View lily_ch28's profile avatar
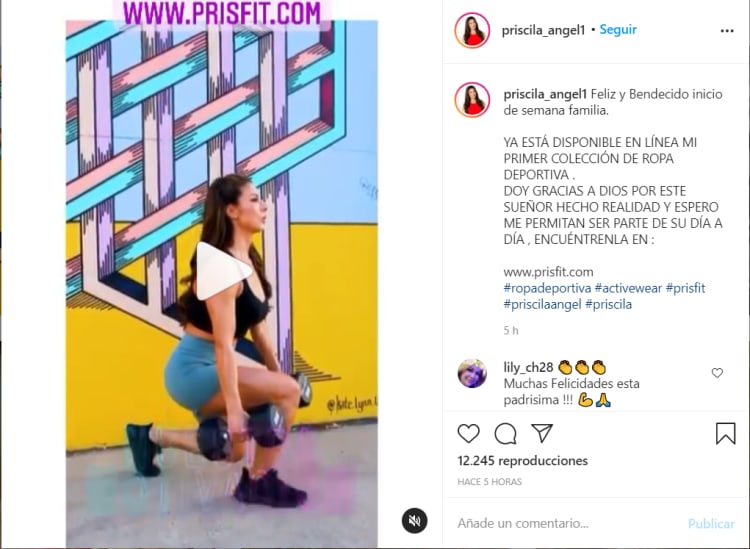750x549 pixels. click(472, 373)
